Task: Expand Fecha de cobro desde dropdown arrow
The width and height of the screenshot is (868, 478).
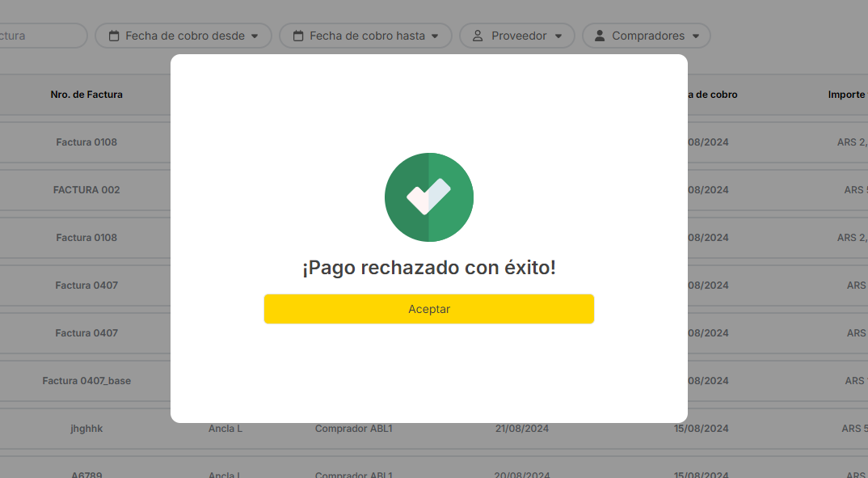Action: coord(255,36)
